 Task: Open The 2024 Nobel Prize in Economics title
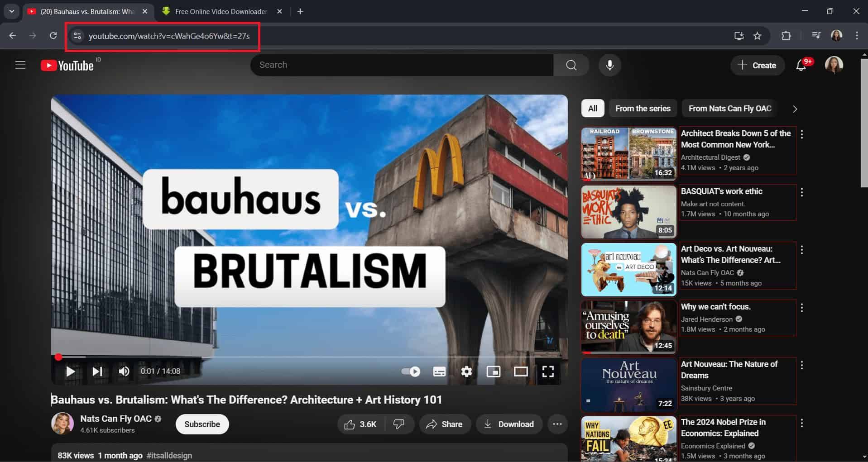pyautogui.click(x=723, y=428)
